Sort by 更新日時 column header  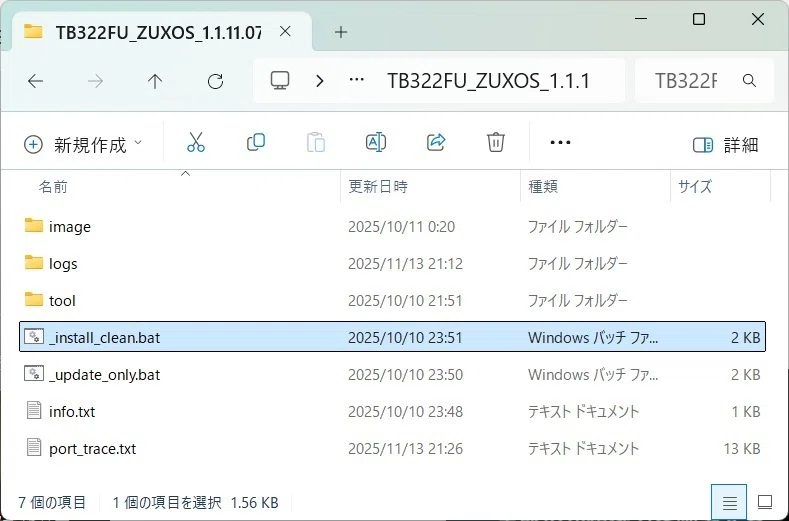378,187
